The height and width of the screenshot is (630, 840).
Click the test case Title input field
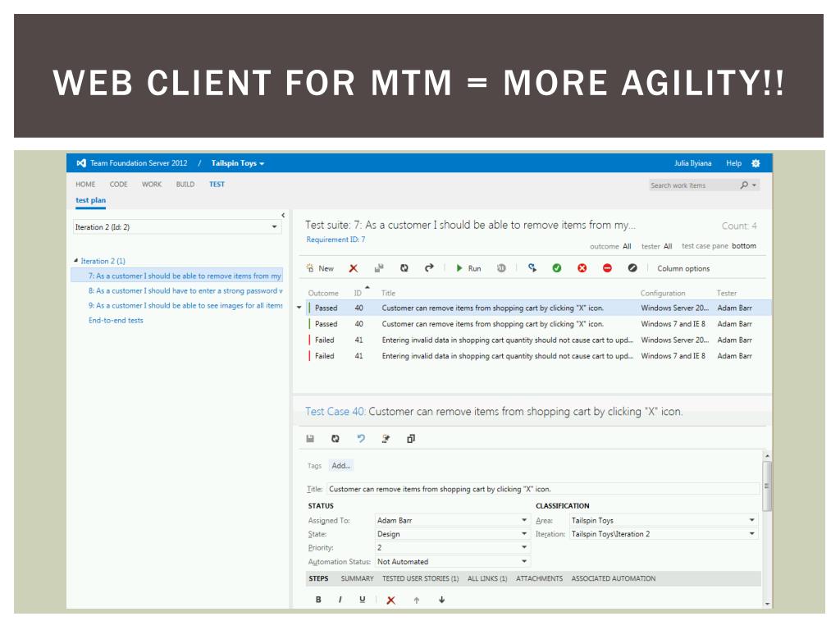coord(543,489)
